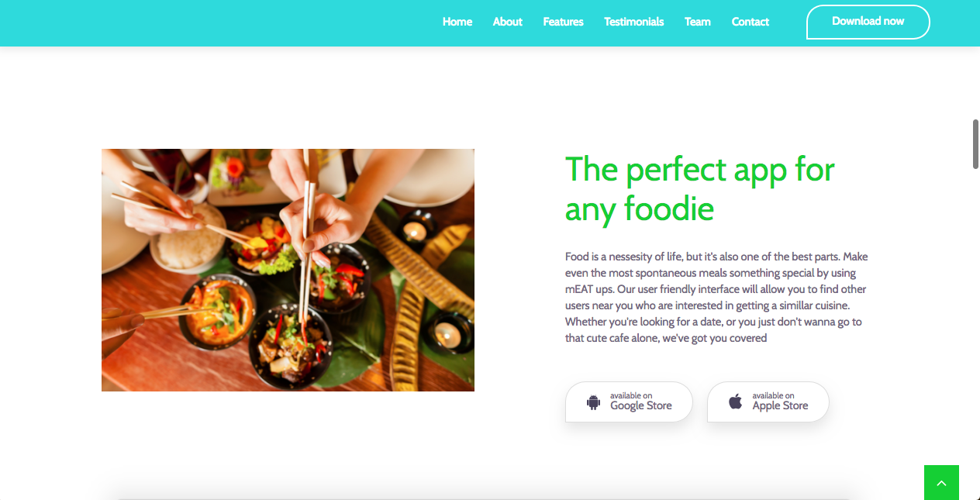Open the Home nav link
This screenshot has height=500, width=980.
tap(457, 22)
